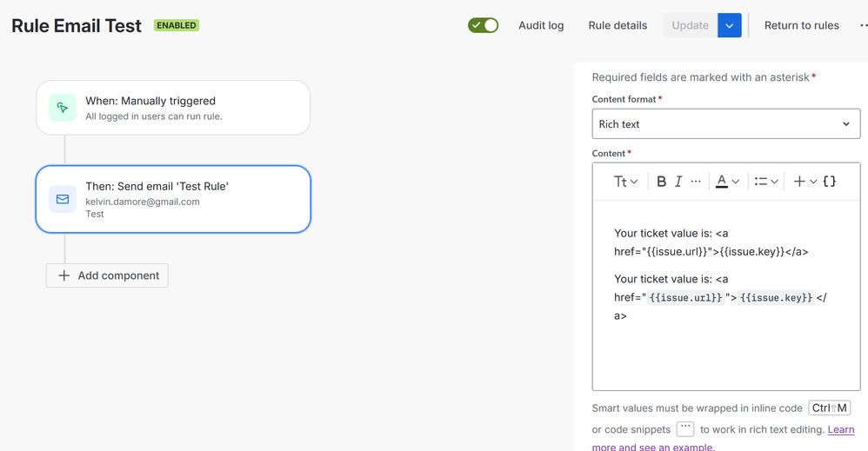The image size is (868, 451).
Task: Click Return to rules
Action: click(x=801, y=25)
